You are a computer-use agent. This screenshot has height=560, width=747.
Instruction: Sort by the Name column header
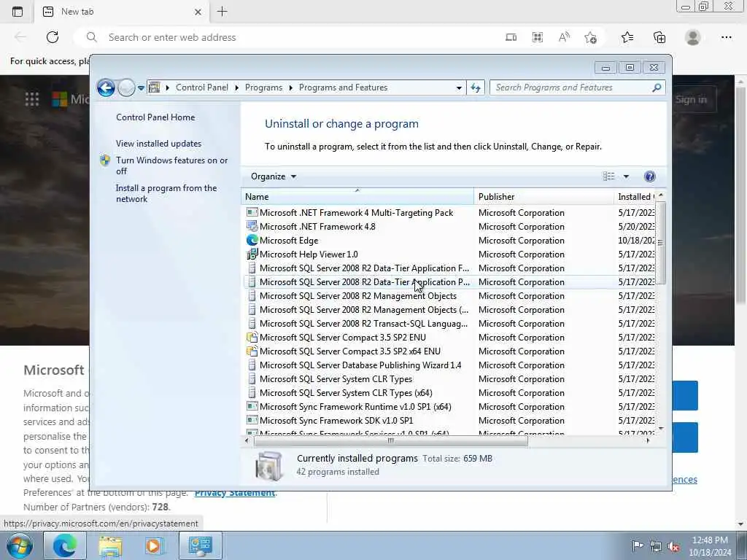[x=357, y=197]
